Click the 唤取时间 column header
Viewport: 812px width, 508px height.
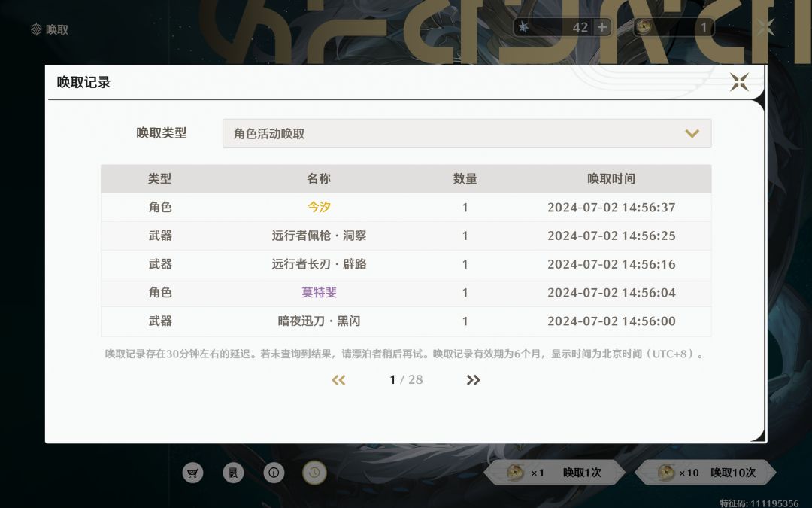click(611, 179)
